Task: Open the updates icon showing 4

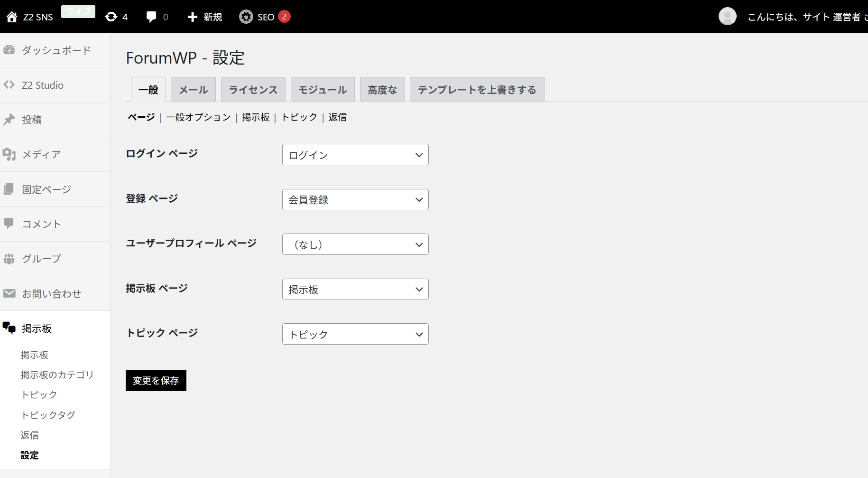Action: [x=111, y=17]
